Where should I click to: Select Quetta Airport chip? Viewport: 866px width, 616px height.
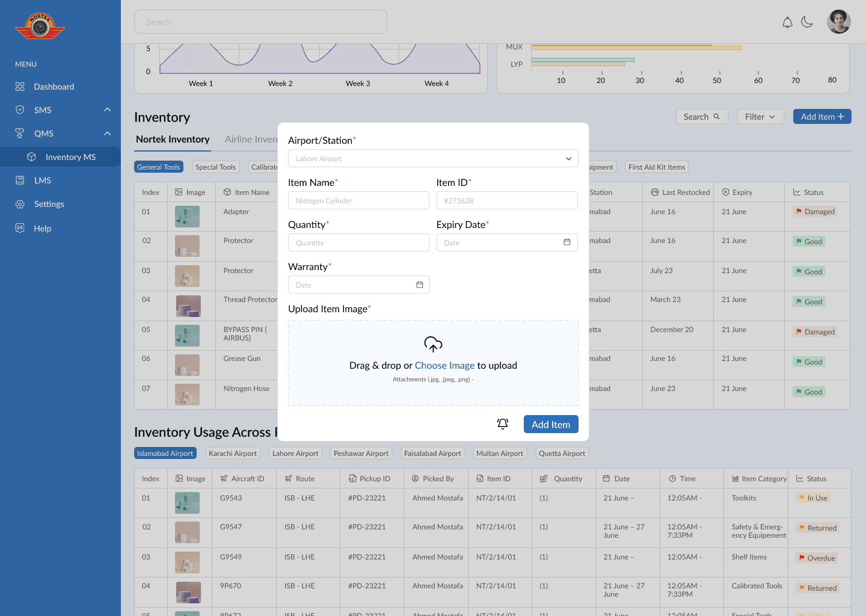pyautogui.click(x=562, y=454)
